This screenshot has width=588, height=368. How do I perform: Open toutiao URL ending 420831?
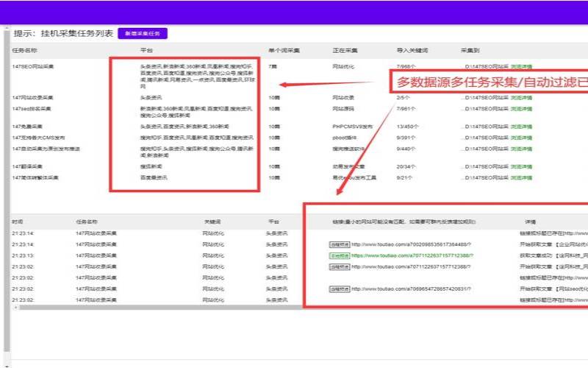[411, 289]
